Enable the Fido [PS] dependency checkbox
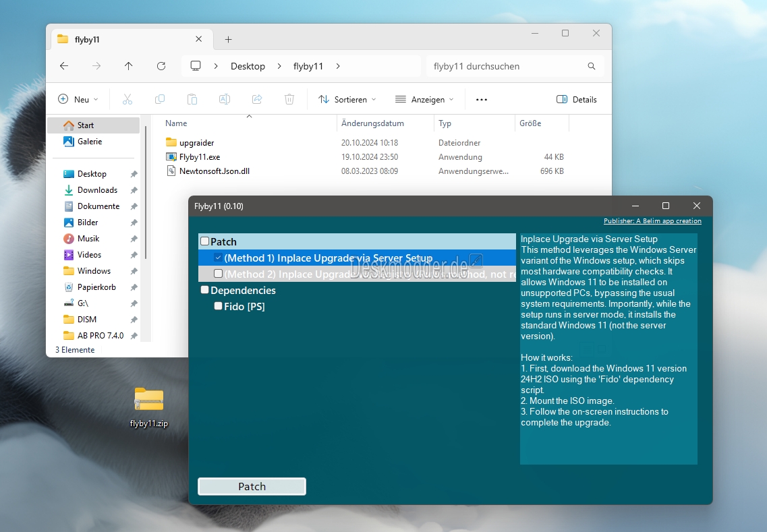The height and width of the screenshot is (532, 767). click(x=219, y=305)
